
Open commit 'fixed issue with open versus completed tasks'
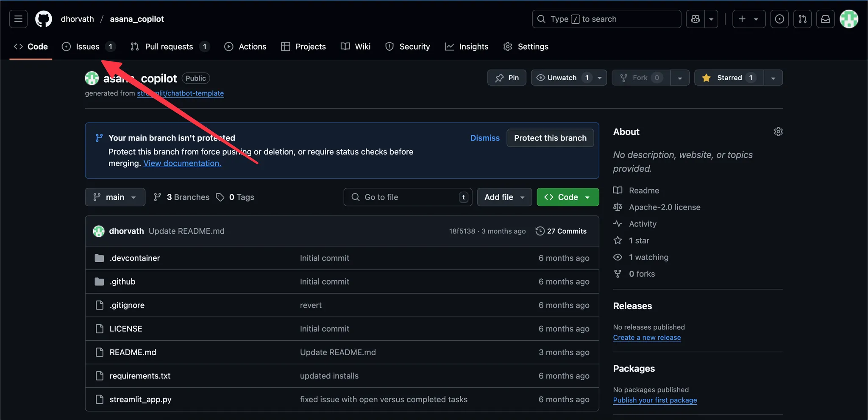384,399
